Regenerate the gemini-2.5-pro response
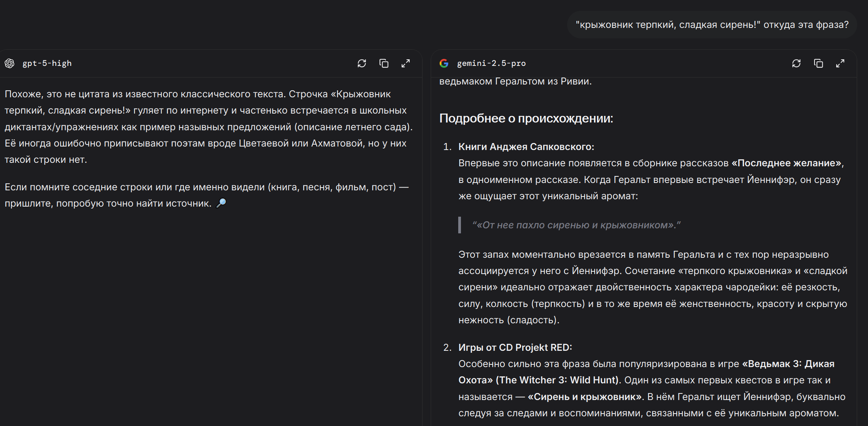 (x=796, y=63)
